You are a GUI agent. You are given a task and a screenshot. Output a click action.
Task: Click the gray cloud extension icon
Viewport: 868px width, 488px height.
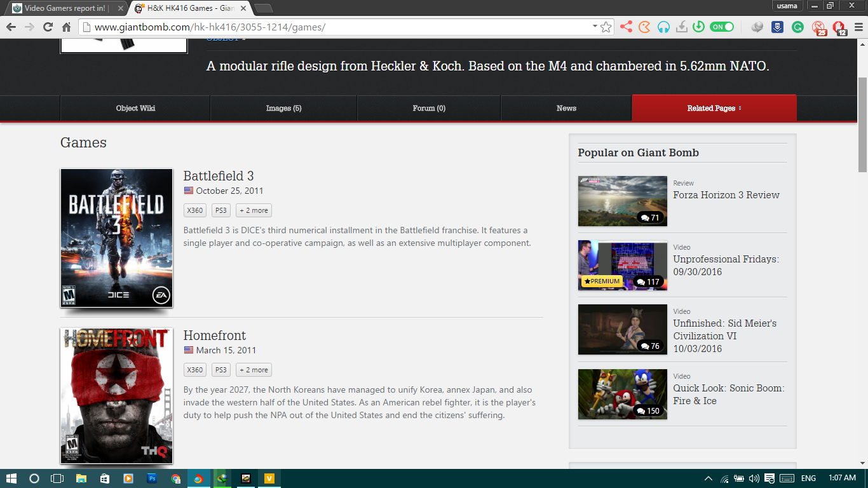click(x=757, y=27)
